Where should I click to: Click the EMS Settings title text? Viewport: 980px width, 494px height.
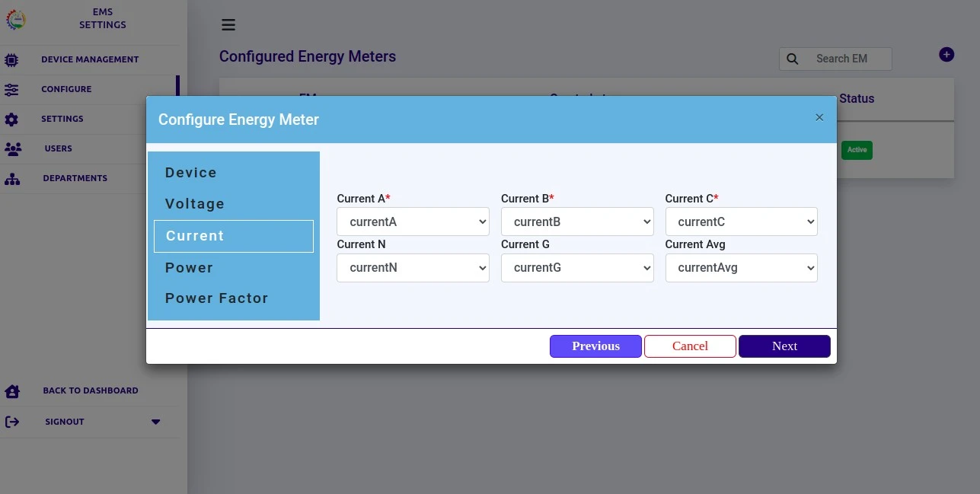[x=103, y=18]
